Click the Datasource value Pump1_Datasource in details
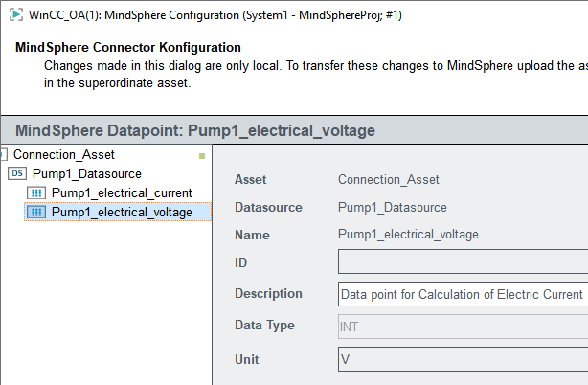 393,207
